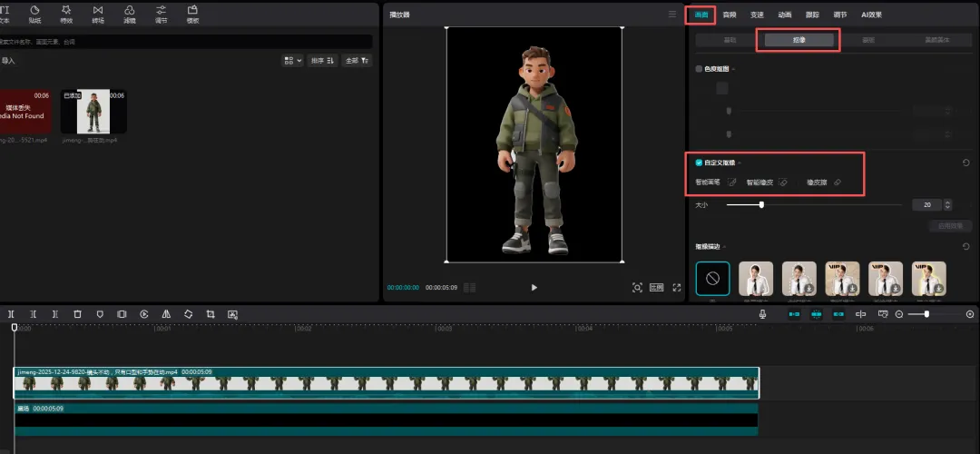Collapse the cutout stroke (抠像描边) section

[724, 247]
